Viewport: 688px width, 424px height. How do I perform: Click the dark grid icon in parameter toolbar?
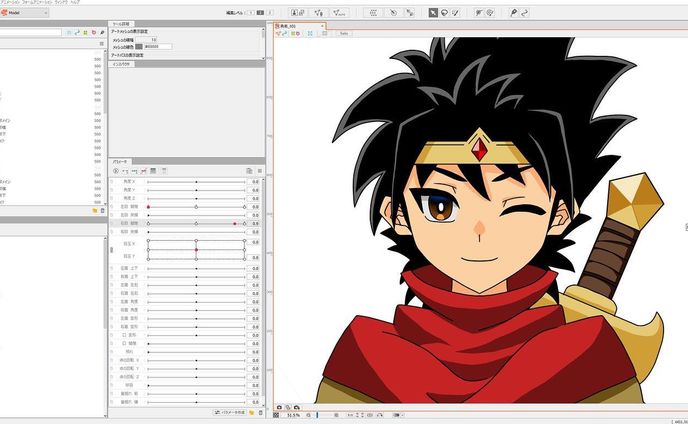153,171
